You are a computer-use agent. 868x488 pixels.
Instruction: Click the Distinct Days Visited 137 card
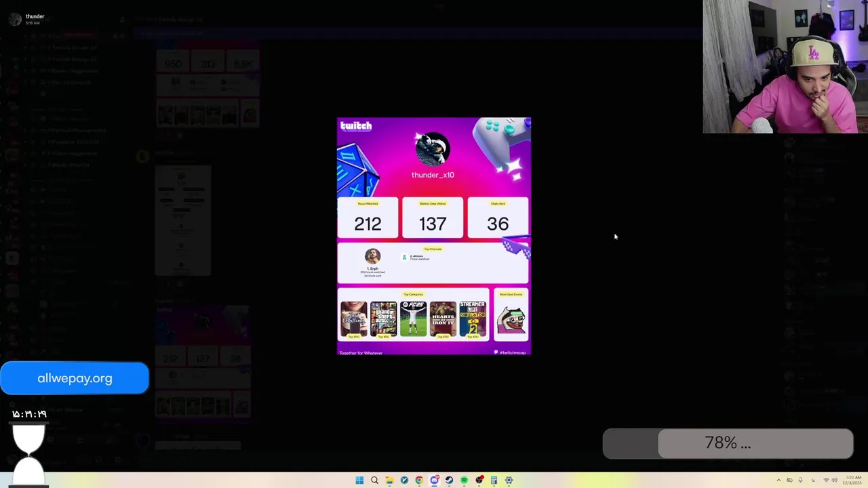point(433,218)
